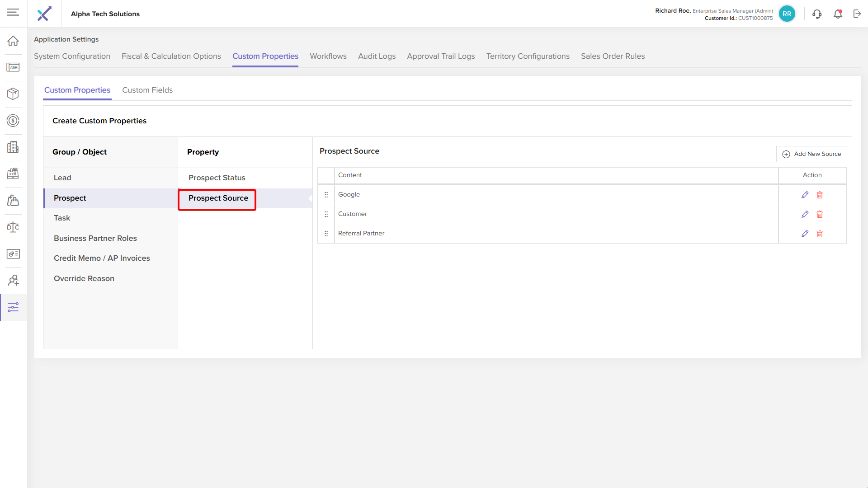The image size is (868, 488).
Task: Grab drag handle of Google row
Action: coord(326,195)
